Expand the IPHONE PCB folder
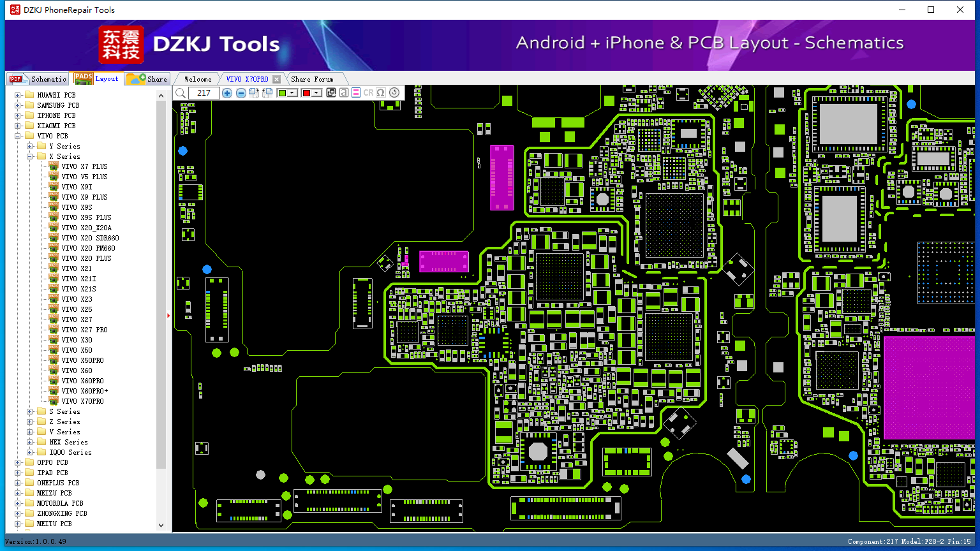Screen dimensions: 980x551 pyautogui.click(x=18, y=115)
